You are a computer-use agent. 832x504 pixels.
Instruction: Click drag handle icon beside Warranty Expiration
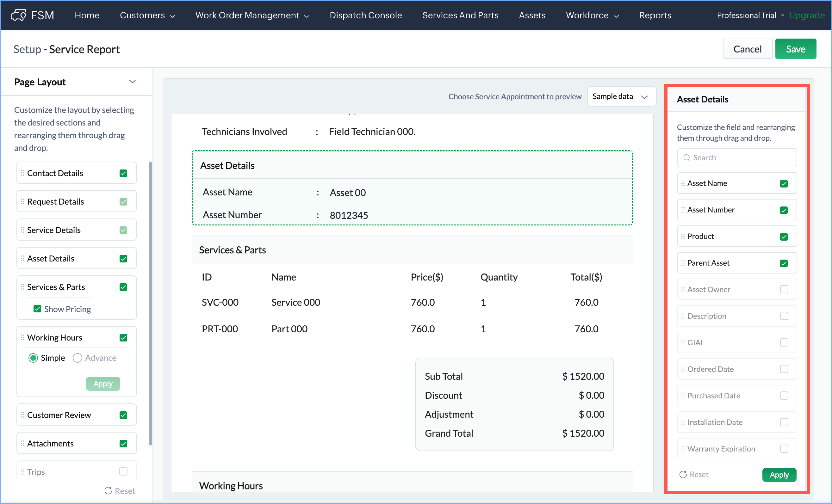(683, 449)
